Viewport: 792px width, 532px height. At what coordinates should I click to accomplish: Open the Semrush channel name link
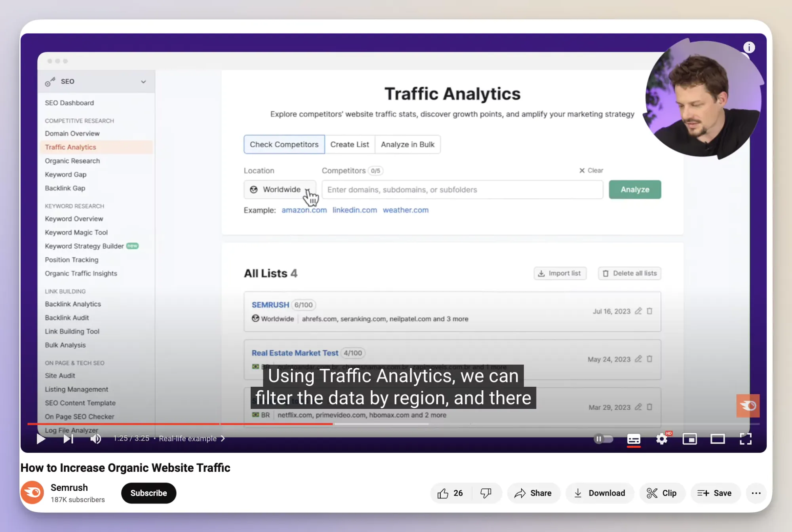(69, 488)
